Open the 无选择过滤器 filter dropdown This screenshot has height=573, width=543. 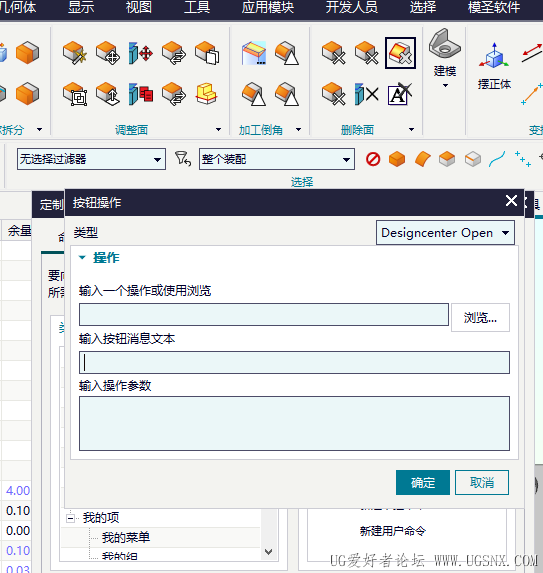pyautogui.click(x=91, y=159)
